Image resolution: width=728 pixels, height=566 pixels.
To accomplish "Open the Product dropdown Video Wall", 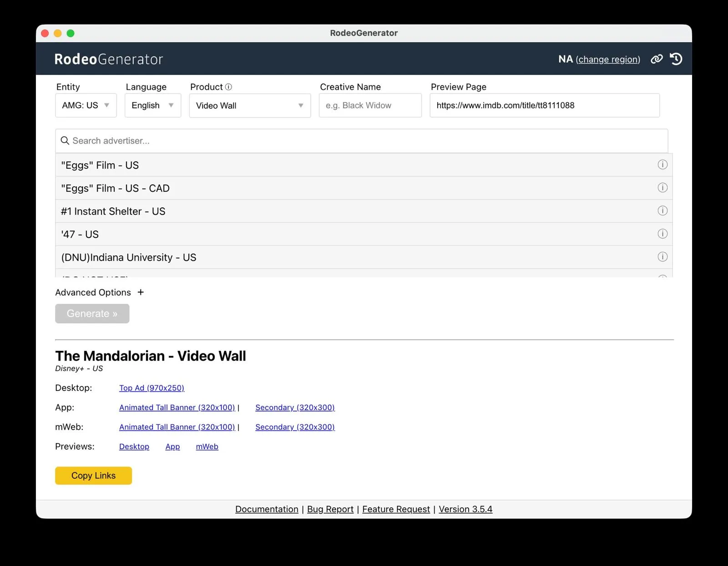I will pyautogui.click(x=250, y=105).
